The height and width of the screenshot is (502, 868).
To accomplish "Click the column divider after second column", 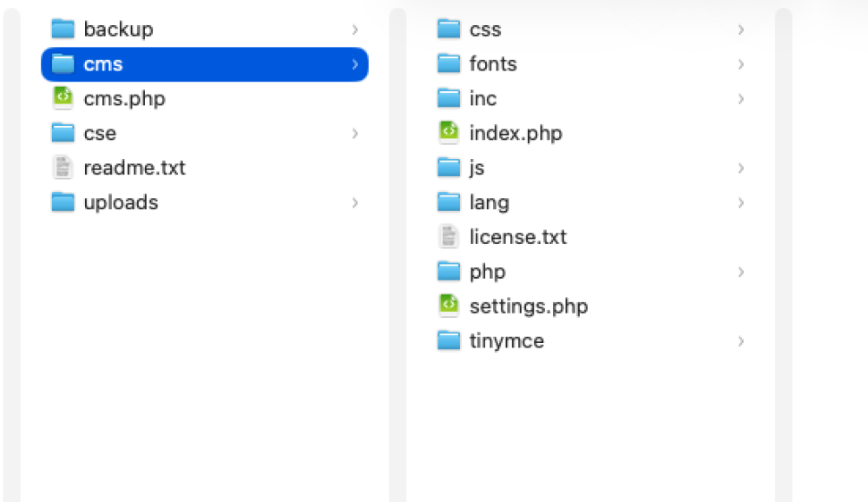I will [x=783, y=254].
